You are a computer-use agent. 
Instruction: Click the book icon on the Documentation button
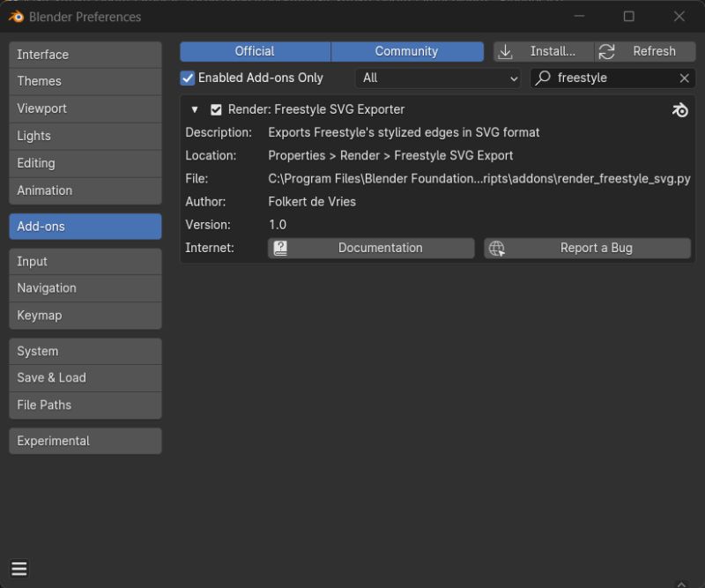pyautogui.click(x=281, y=248)
